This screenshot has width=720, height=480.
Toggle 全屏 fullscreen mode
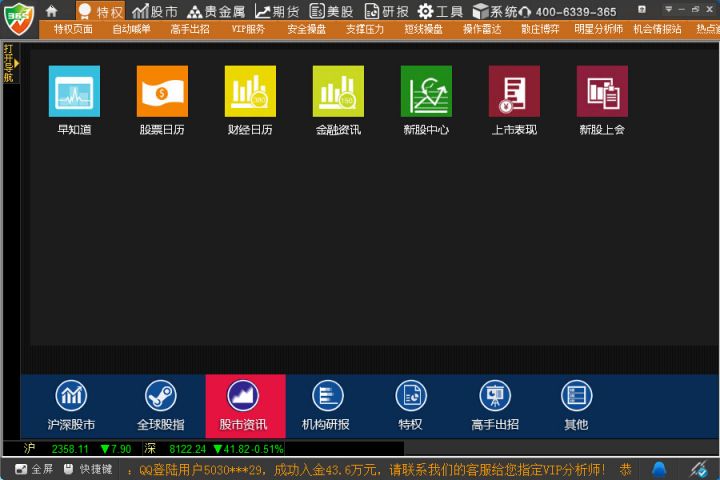[x=34, y=468]
